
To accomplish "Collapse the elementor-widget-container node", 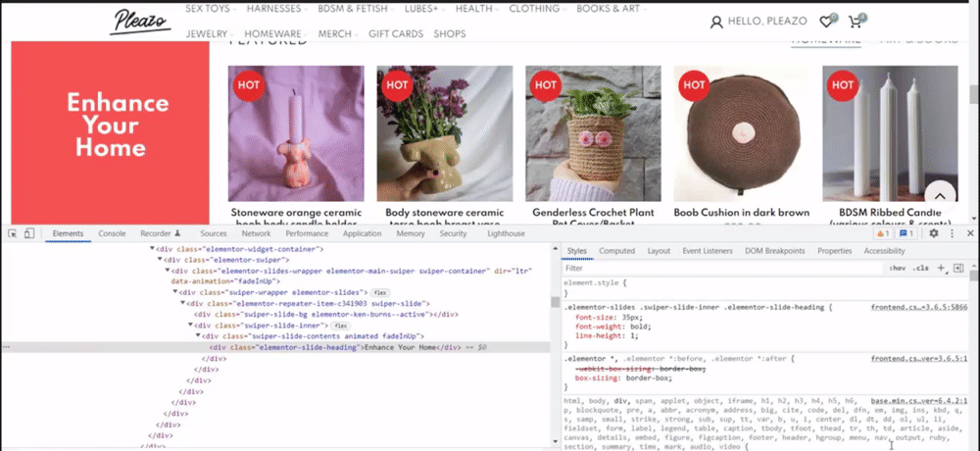I will tap(152, 248).
